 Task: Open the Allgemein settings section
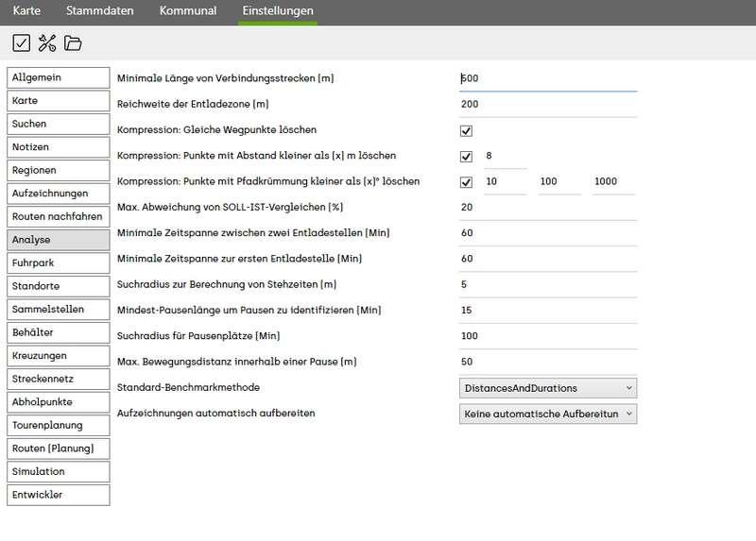59,77
